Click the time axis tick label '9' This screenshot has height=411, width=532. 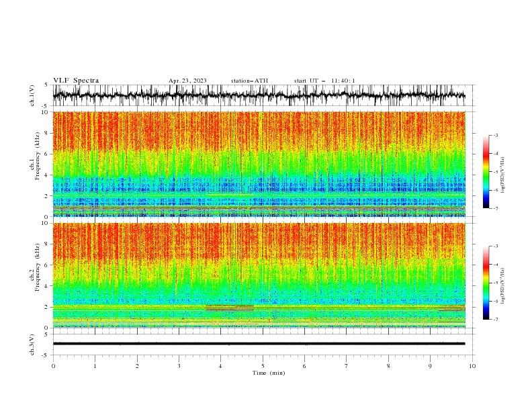pyautogui.click(x=430, y=366)
